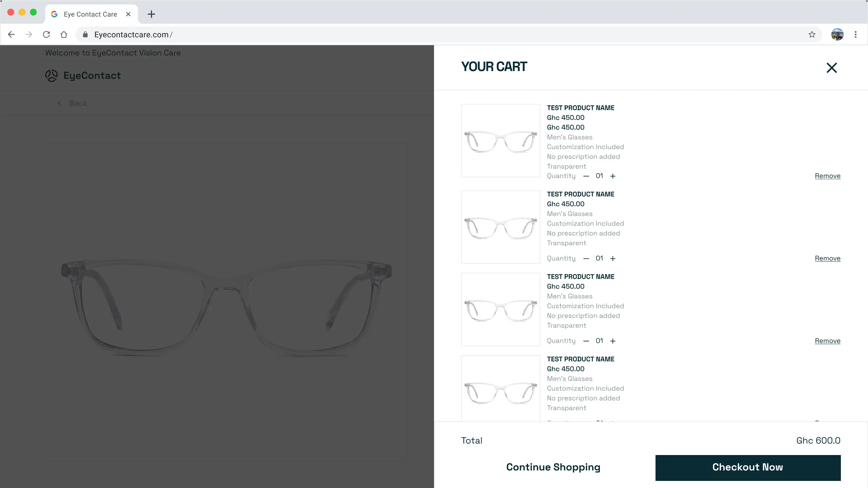The height and width of the screenshot is (488, 868).
Task: Decrease quantity of the third cart item
Action: coord(586,341)
